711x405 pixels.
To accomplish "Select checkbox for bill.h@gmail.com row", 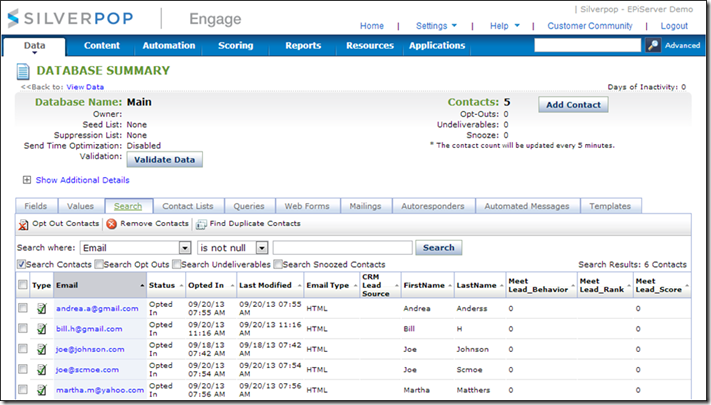I will click(23, 328).
